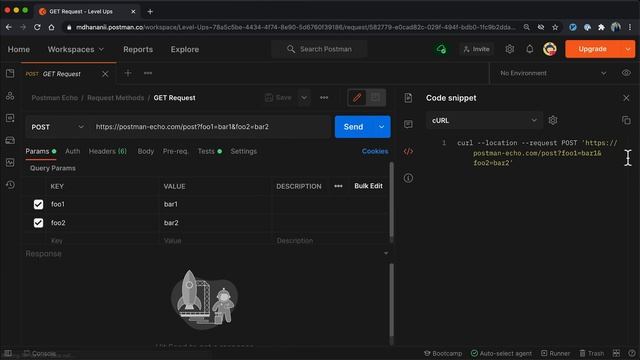Open Reports page

pyautogui.click(x=138, y=49)
